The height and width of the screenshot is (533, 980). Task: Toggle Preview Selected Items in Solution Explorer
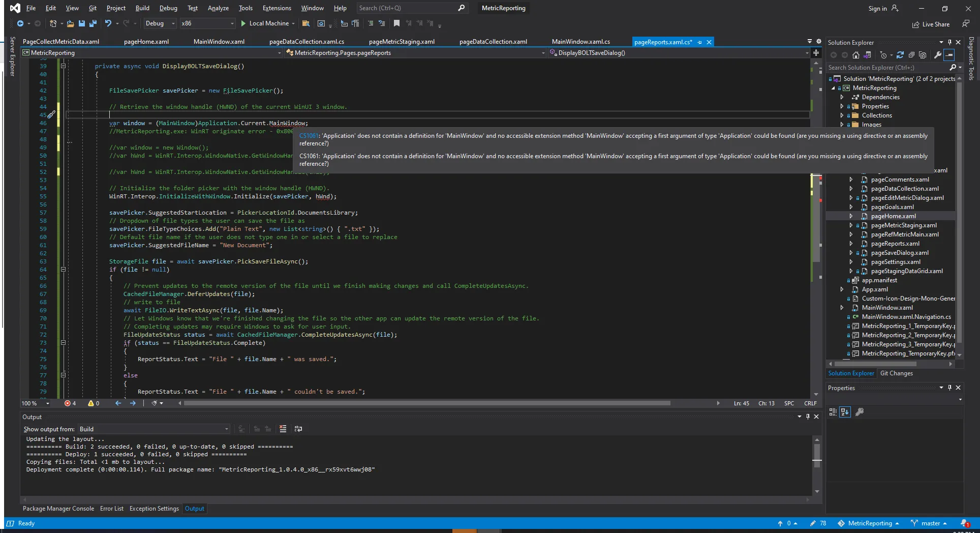click(949, 55)
